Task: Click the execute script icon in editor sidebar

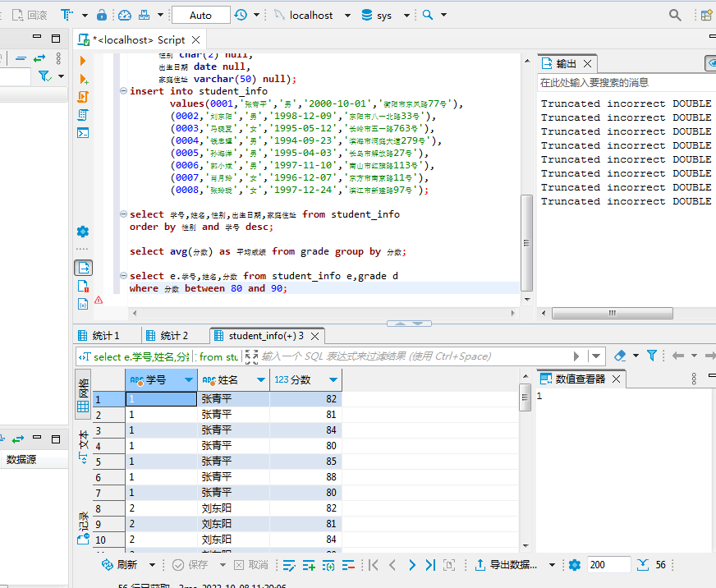Action: pos(83,97)
